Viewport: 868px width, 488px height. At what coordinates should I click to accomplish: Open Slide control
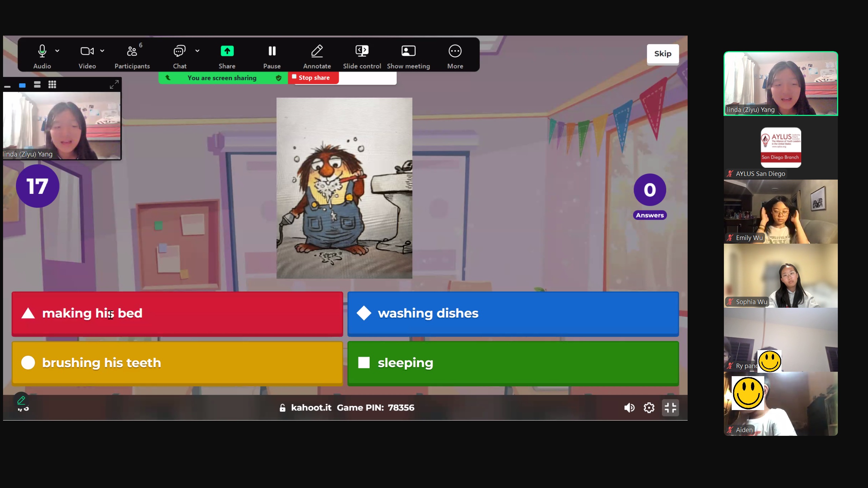(362, 52)
